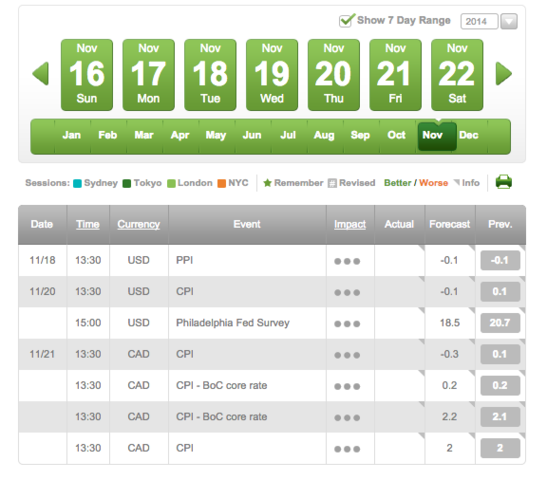Viewport: 547px width, 480px height.
Task: Switch to the Oct month tab
Action: (397, 135)
